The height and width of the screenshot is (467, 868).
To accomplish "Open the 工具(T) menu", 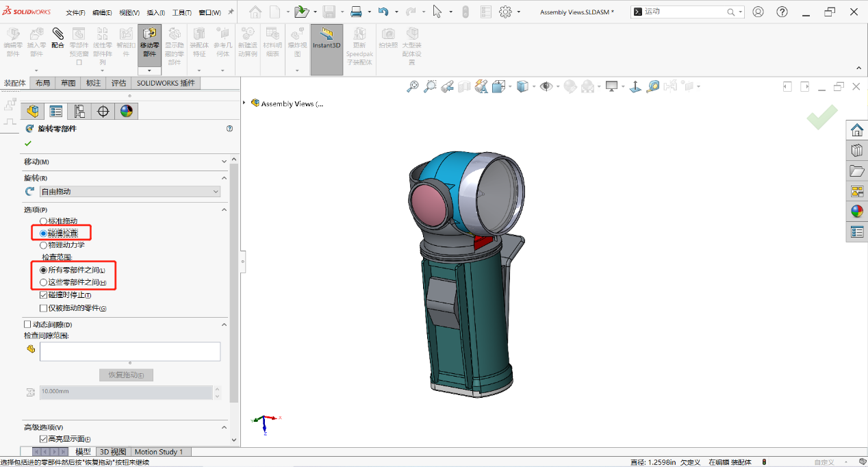I will (x=182, y=12).
